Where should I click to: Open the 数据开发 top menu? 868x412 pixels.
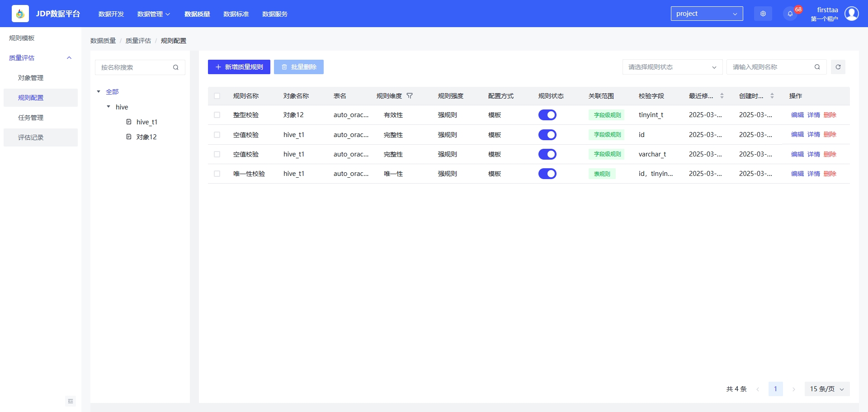click(111, 14)
